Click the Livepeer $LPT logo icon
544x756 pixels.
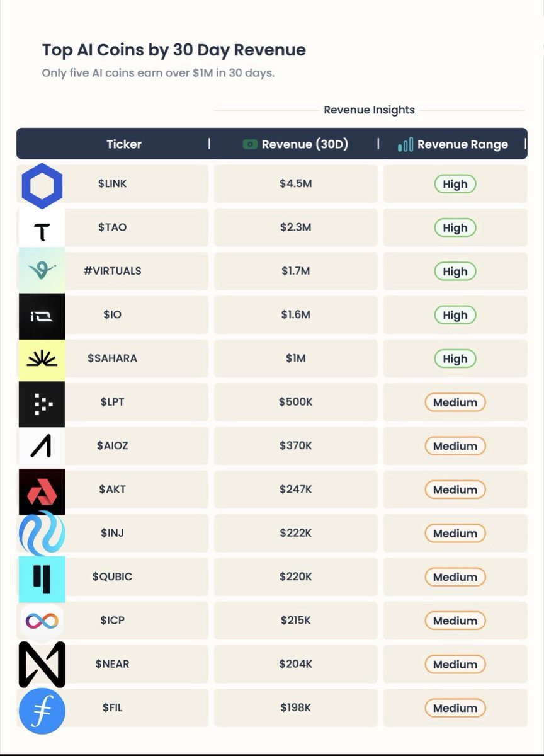[x=42, y=404]
